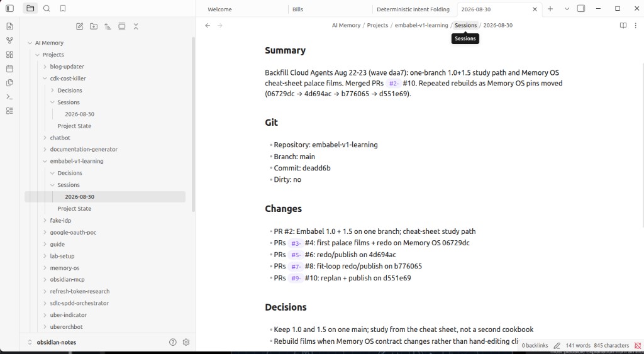The width and height of the screenshot is (644, 354).
Task: Collapse the Projects folder
Action: (37, 55)
